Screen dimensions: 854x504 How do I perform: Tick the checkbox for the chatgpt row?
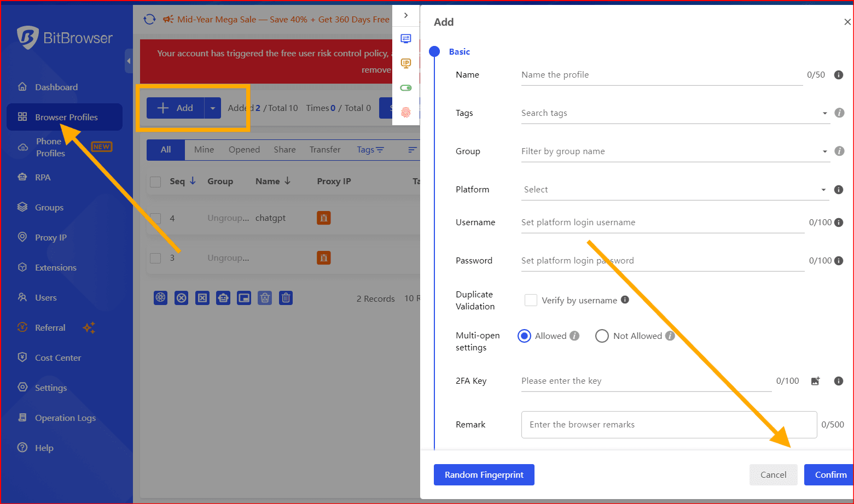tap(155, 219)
